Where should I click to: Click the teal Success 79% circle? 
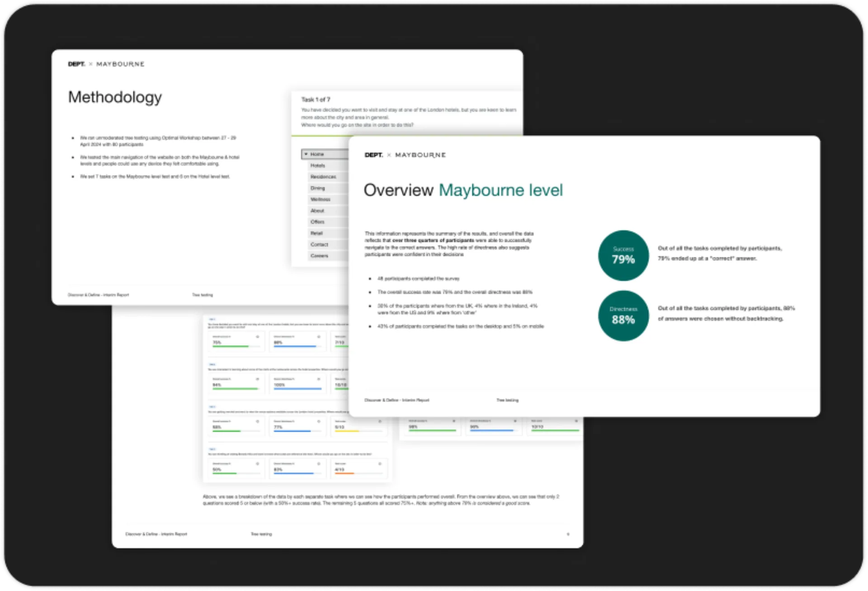[623, 255]
